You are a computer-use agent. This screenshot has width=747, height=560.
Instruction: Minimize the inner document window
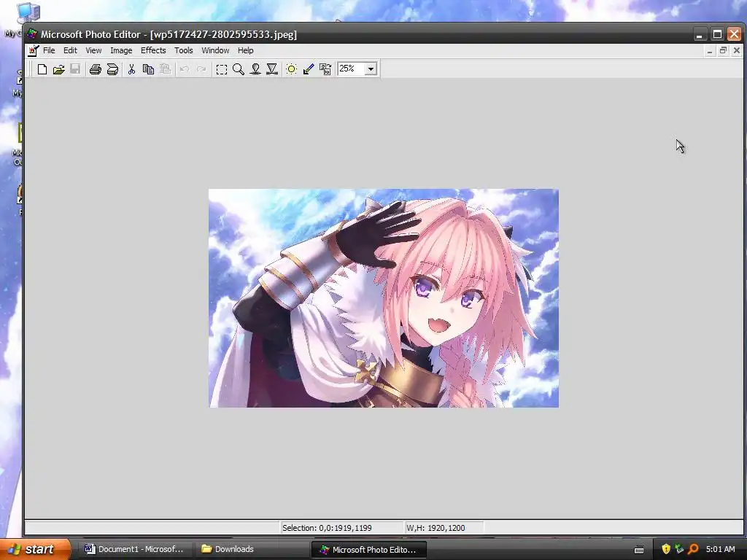point(710,50)
